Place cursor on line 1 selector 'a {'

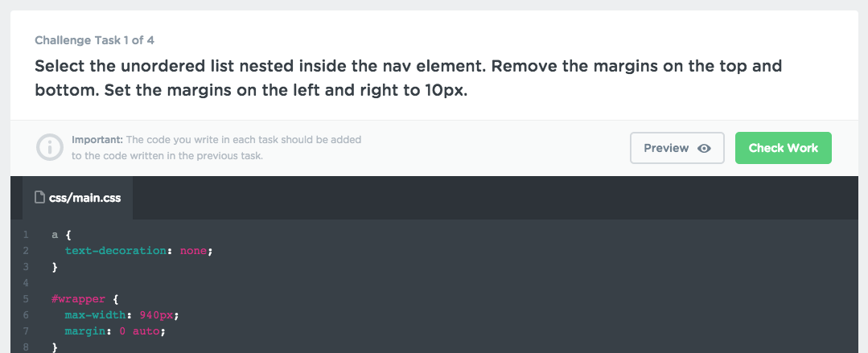click(61, 235)
